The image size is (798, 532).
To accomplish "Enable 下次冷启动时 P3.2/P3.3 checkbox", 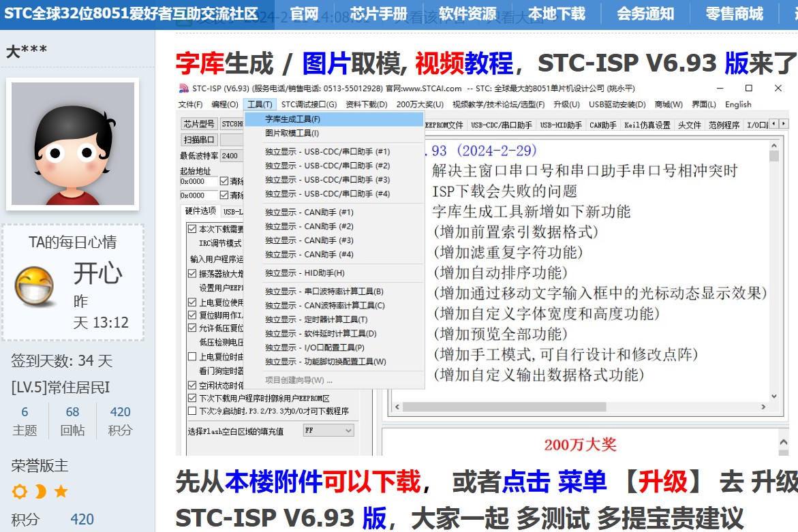I will (192, 411).
